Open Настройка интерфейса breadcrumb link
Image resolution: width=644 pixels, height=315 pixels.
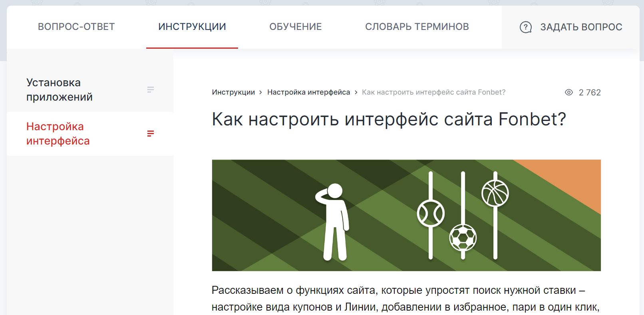pos(308,92)
